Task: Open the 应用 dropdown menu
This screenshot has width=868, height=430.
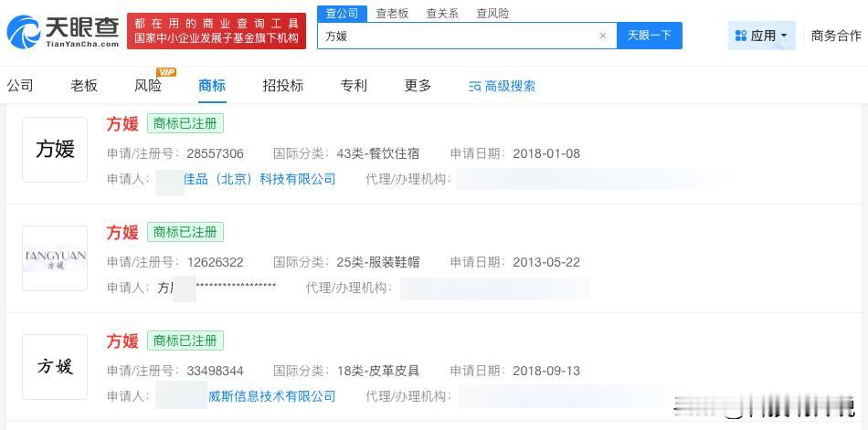Action: point(762,36)
